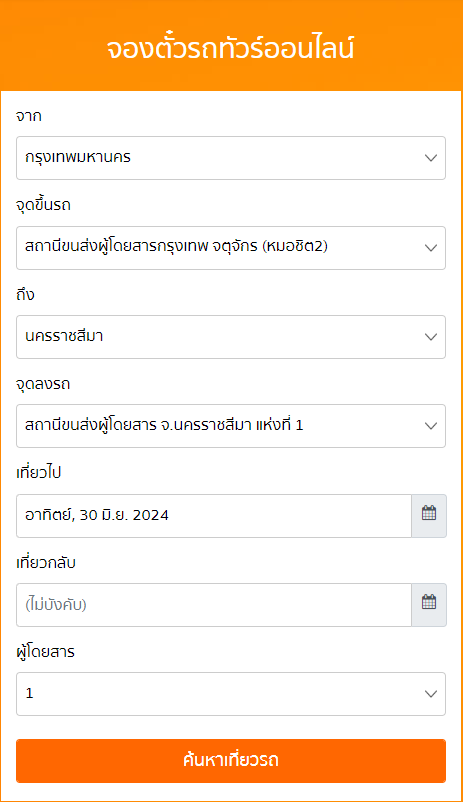Image resolution: width=463 pixels, height=802 pixels.
Task: Click the ค้นหาเที่ยวรถ search button
Action: point(231,761)
